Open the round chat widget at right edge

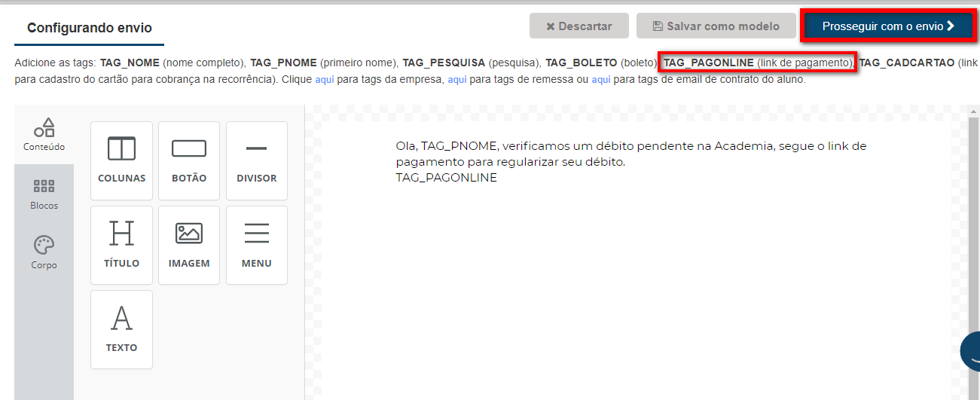972,351
